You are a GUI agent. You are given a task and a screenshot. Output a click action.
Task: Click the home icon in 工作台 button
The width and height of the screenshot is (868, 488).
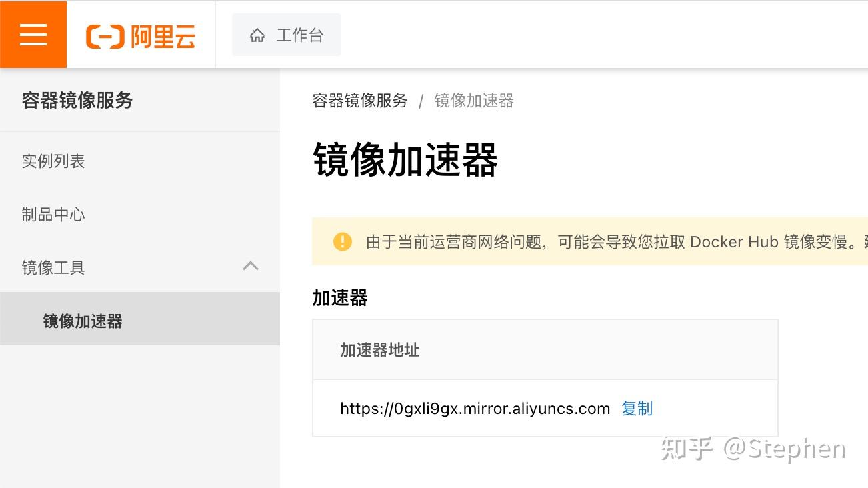(x=257, y=35)
